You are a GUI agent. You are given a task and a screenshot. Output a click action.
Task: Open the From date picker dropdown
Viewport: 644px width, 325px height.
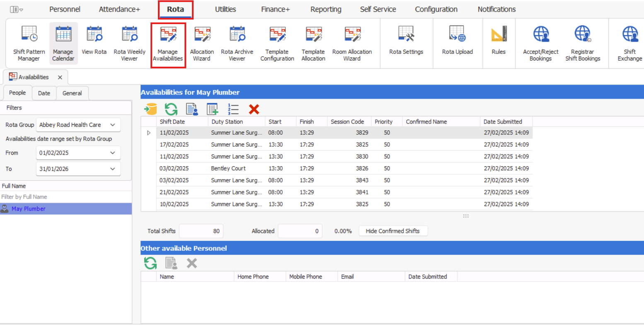click(x=112, y=153)
